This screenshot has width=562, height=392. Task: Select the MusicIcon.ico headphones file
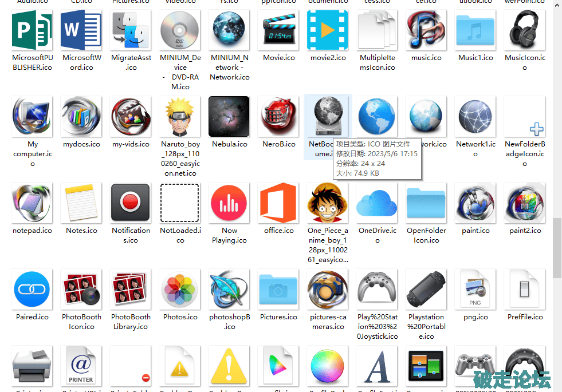(525, 30)
